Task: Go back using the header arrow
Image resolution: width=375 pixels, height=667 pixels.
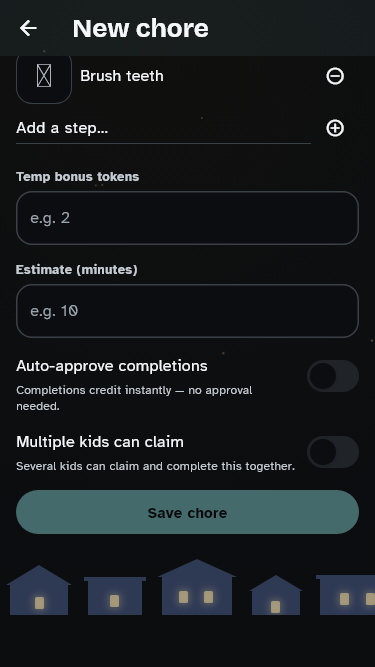Action: 28,28
